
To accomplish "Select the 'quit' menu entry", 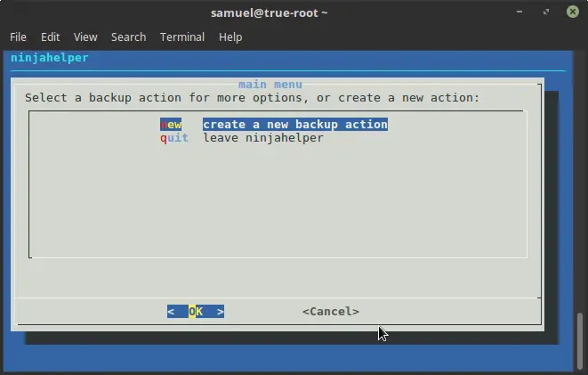I will 174,138.
